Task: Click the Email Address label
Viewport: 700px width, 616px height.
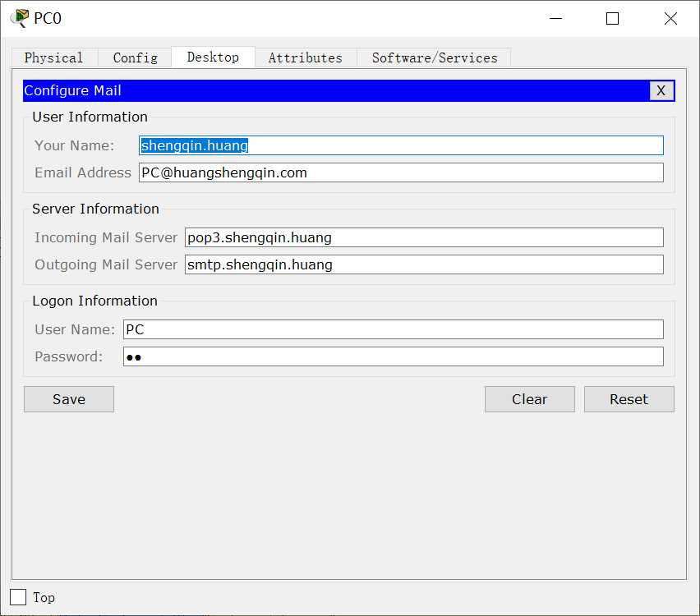Action: (83, 172)
